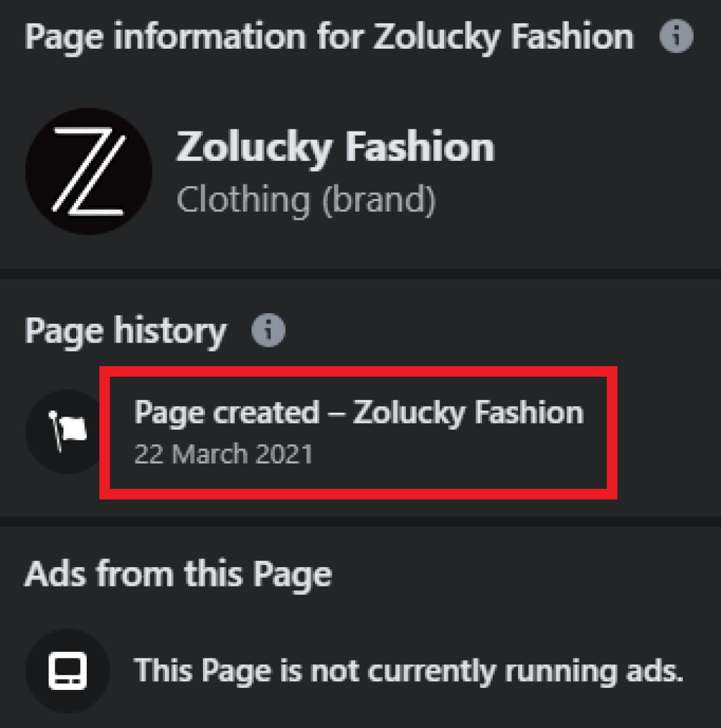Click the divider bar above Page history
Screen dimensions: 721x728
coord(360,274)
